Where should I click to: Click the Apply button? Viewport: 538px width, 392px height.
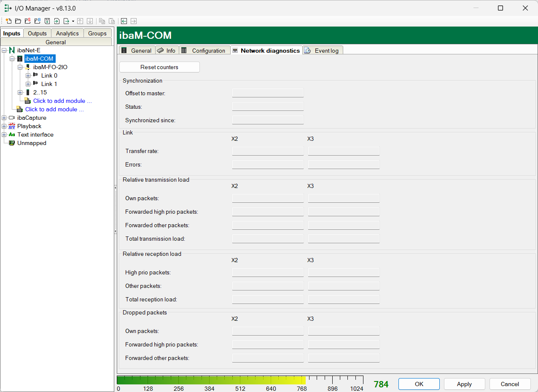(464, 384)
